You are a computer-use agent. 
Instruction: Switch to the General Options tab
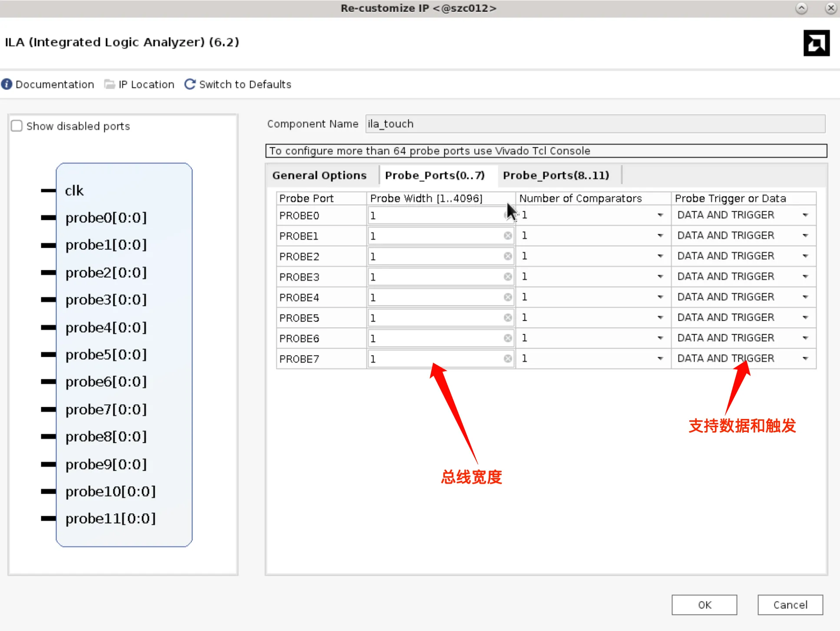tap(319, 175)
